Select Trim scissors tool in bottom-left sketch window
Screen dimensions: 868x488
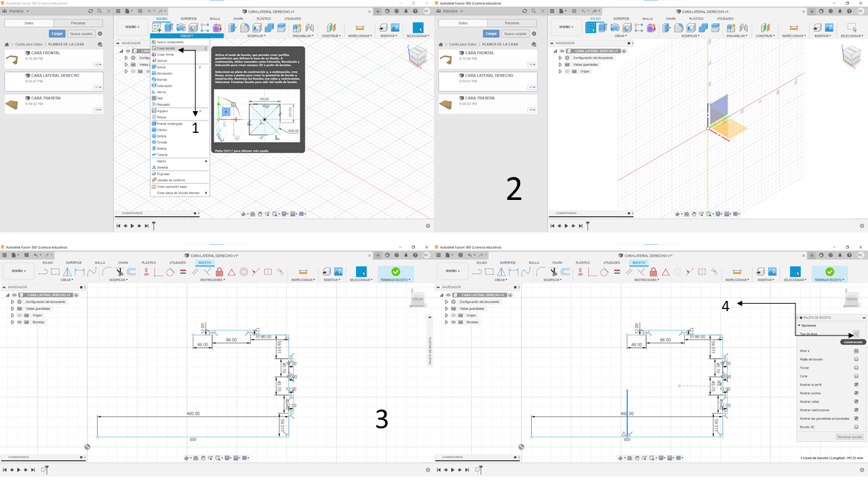119,272
